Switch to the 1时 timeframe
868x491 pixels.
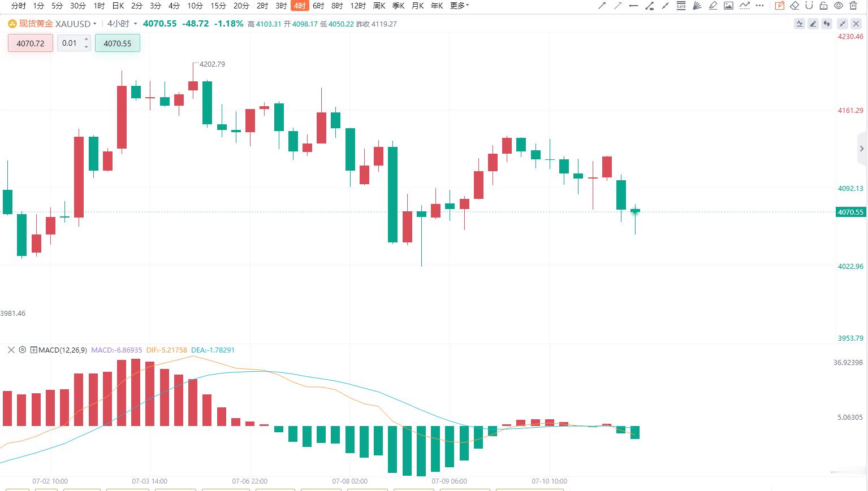tap(99, 6)
